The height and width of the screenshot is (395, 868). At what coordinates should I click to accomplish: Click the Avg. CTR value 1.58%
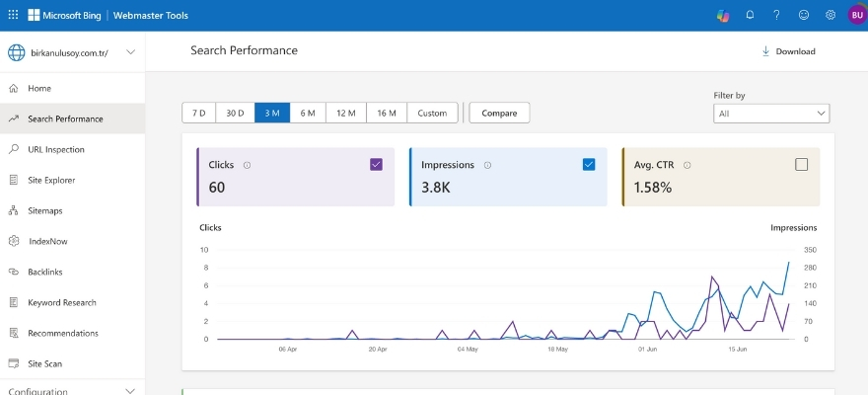(x=653, y=188)
